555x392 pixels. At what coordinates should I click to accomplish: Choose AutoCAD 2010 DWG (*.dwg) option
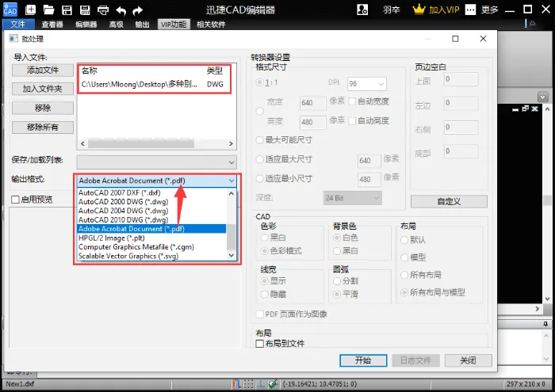pyautogui.click(x=151, y=220)
